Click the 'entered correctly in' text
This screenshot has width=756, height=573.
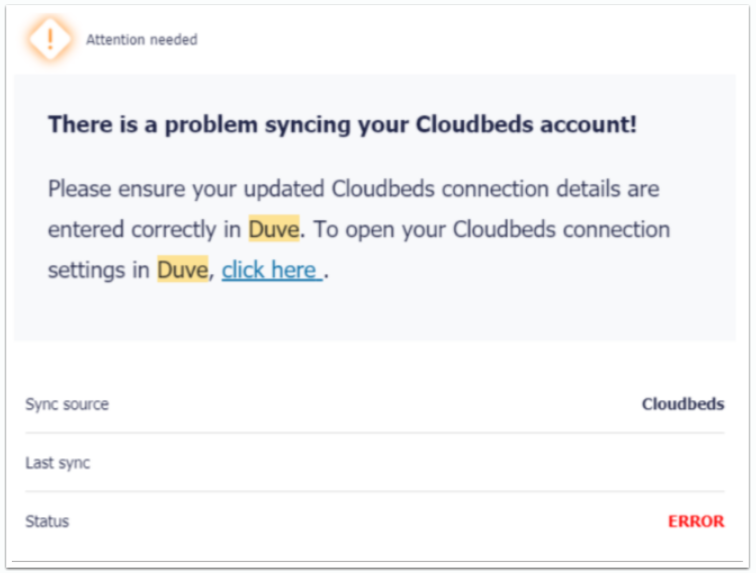point(145,230)
